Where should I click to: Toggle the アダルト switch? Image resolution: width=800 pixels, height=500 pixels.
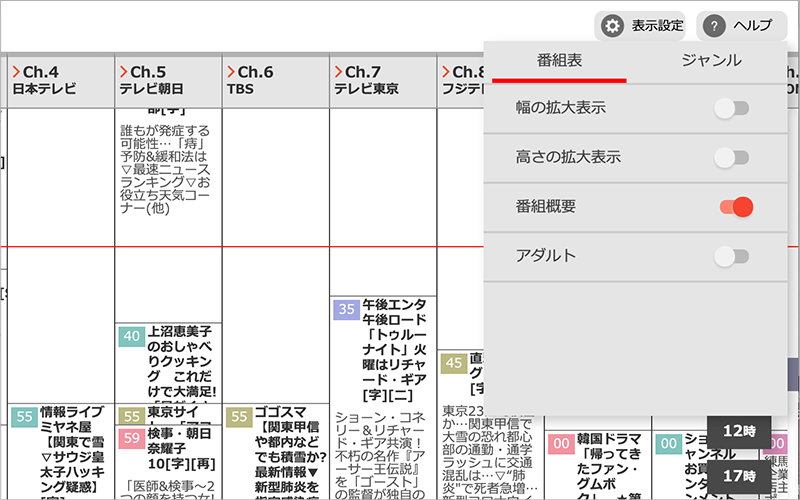point(732,257)
